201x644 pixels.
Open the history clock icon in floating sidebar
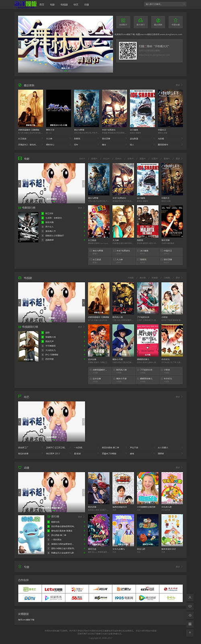click(x=190, y=615)
